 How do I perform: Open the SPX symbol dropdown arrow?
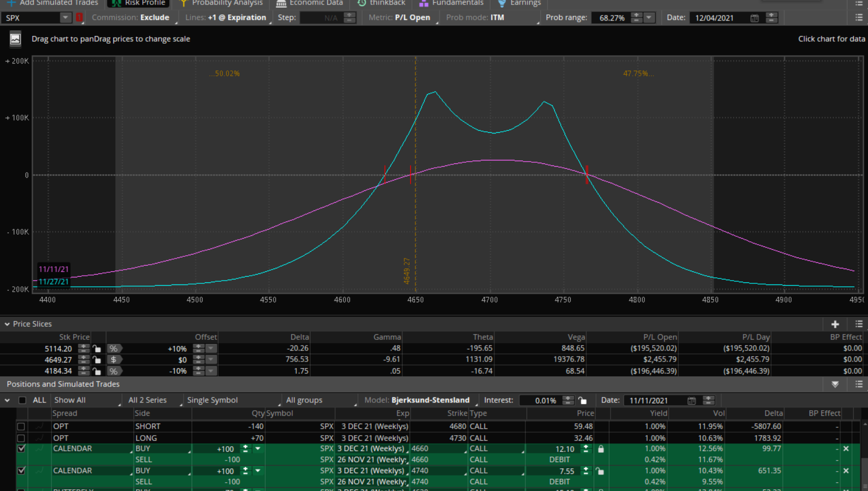coord(65,18)
